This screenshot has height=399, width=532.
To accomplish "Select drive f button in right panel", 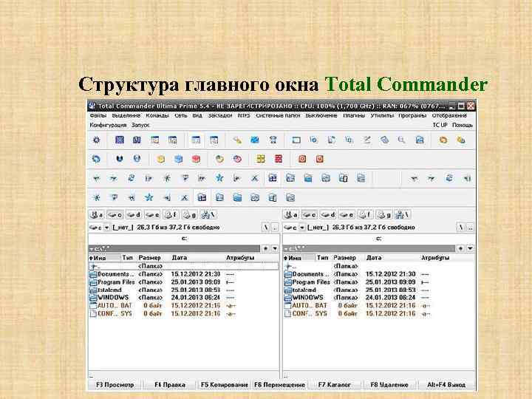I will 366,215.
